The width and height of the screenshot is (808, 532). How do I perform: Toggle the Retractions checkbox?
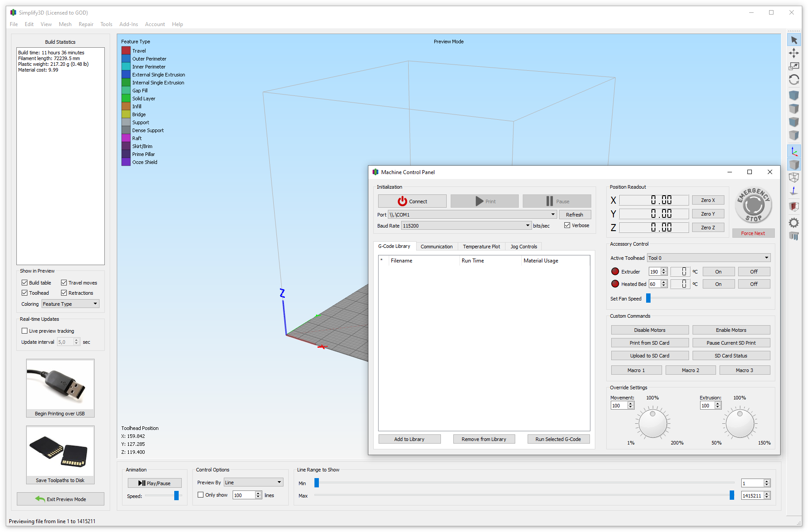(x=64, y=293)
